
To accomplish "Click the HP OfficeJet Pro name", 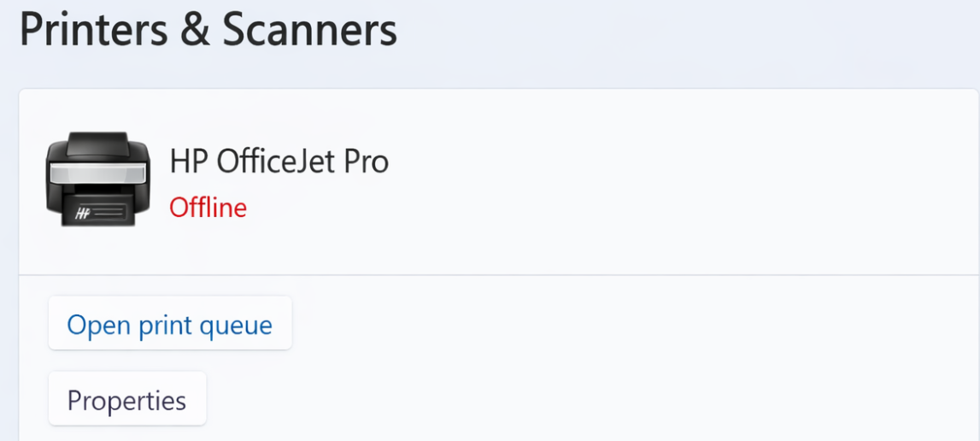I will click(279, 162).
